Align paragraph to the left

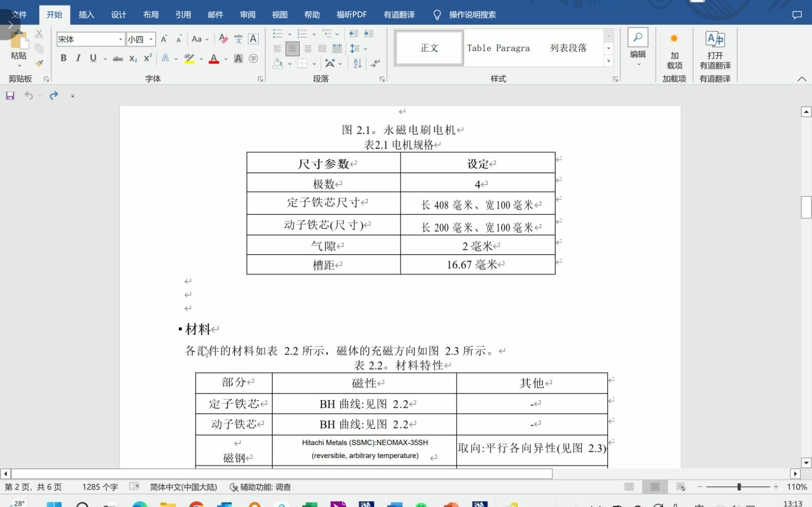coord(278,49)
